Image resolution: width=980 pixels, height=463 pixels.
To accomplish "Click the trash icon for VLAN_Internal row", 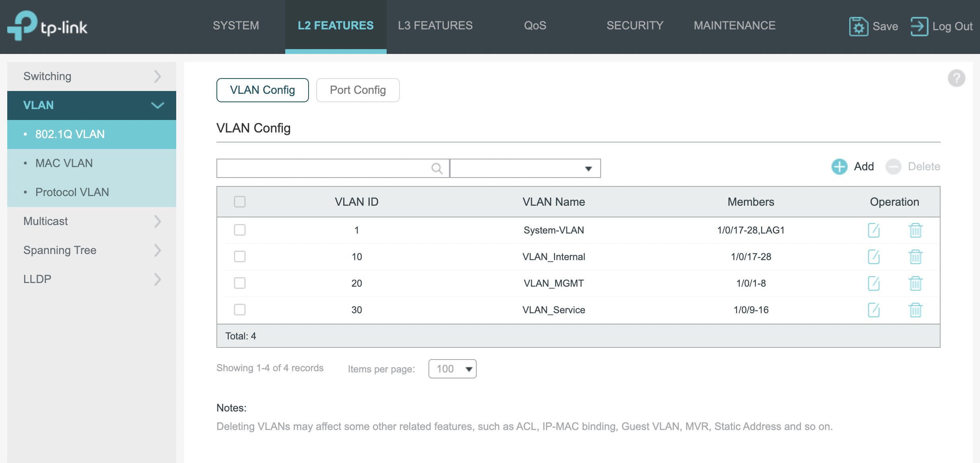I will (915, 257).
